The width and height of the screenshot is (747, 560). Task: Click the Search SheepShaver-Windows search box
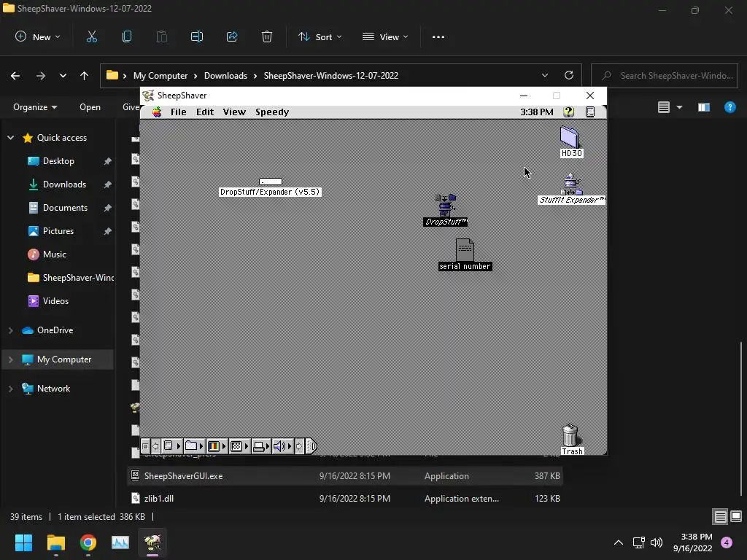[665, 76]
